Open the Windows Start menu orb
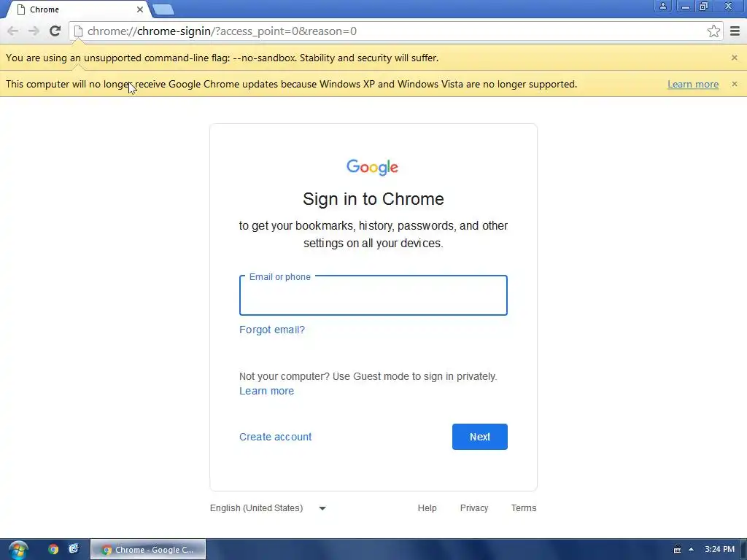Viewport: 747px width, 560px height. tap(18, 550)
